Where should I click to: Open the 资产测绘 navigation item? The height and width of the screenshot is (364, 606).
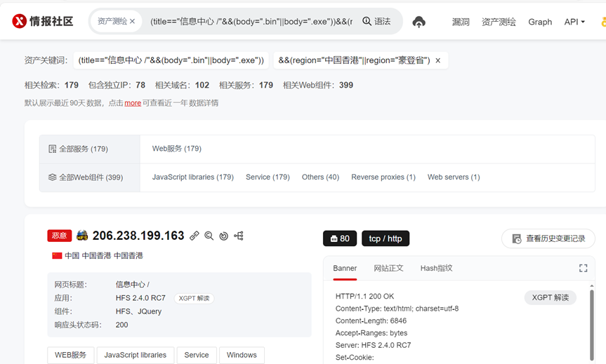tap(499, 22)
